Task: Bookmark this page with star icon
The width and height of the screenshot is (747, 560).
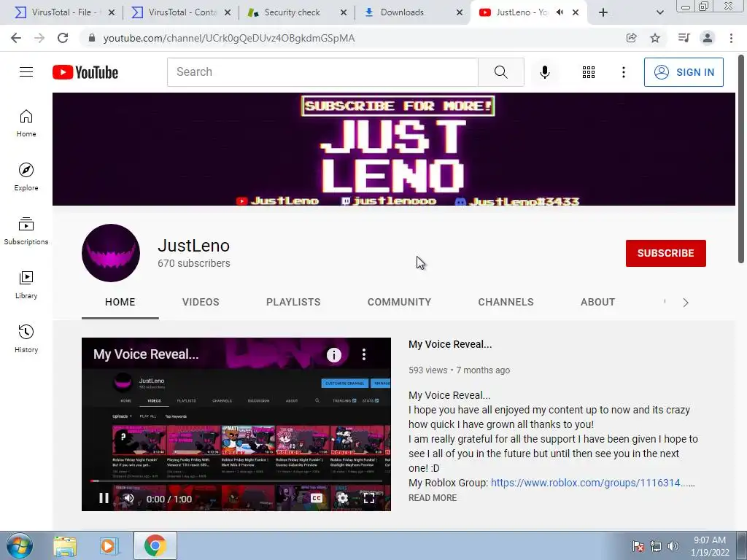Action: [x=655, y=38]
